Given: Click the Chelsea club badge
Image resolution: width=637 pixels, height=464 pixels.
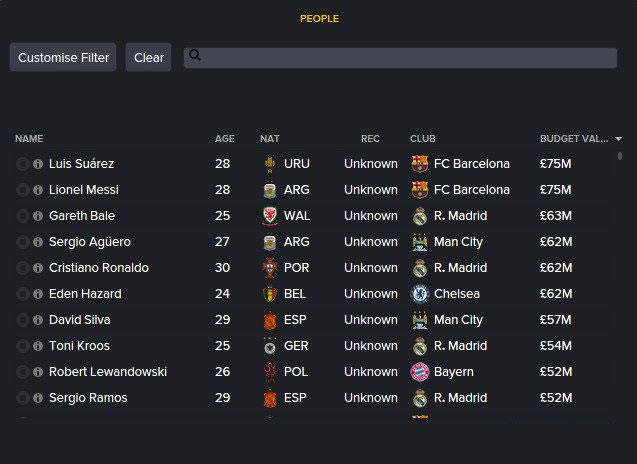Looking at the screenshot, I should [420, 294].
